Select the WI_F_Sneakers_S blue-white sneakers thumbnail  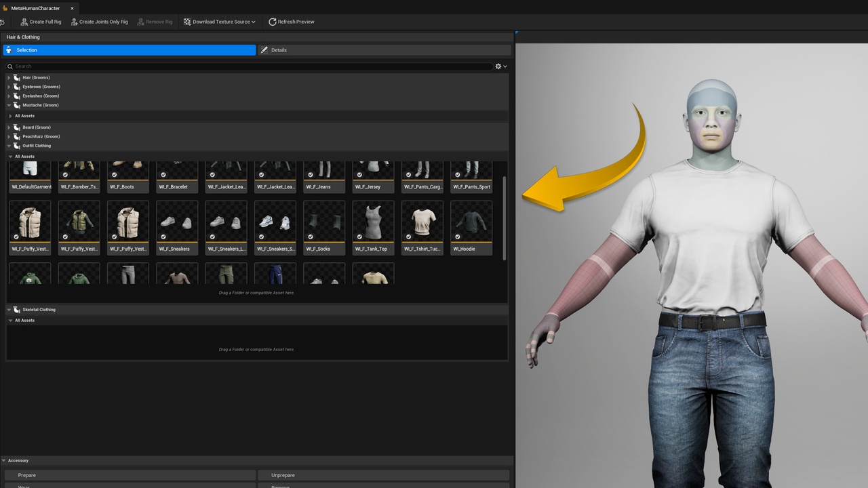click(275, 221)
